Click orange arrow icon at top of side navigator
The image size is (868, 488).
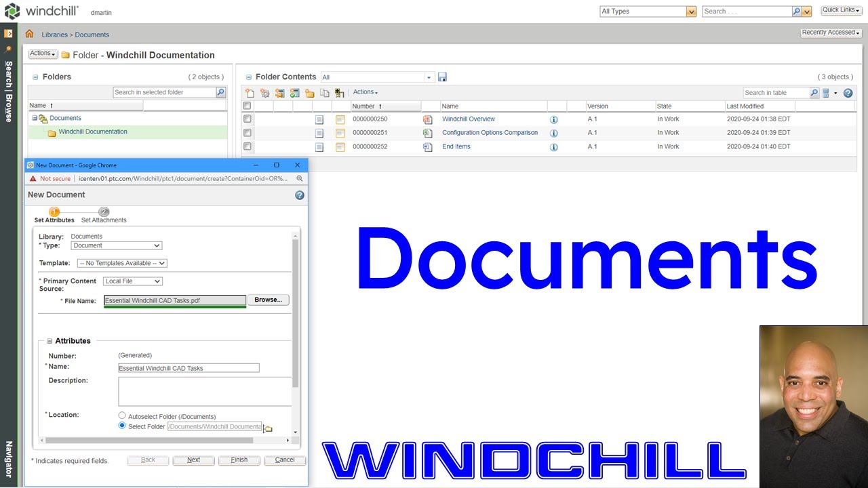[x=9, y=33]
